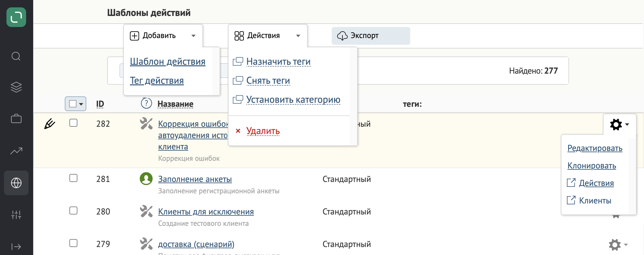Click the Найдено: 277 result count
This screenshot has width=644, height=255.
click(533, 71)
